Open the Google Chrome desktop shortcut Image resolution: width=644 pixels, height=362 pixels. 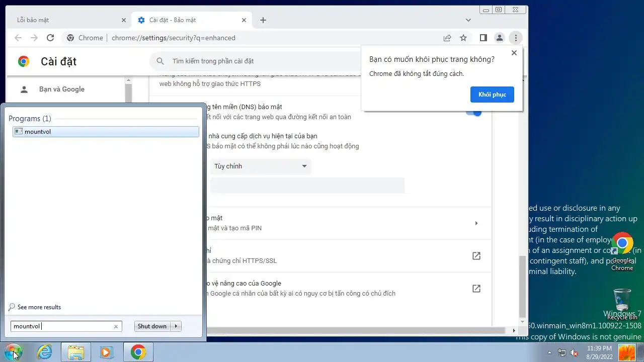[622, 251]
